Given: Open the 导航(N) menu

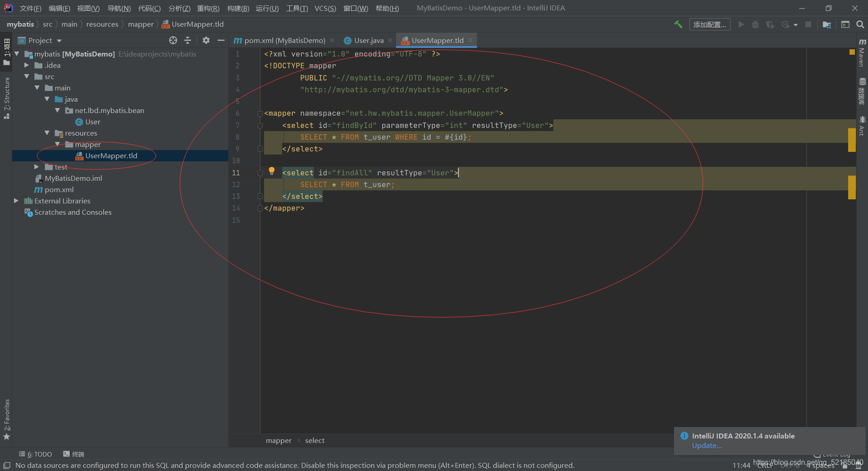Looking at the screenshot, I should pos(119,8).
